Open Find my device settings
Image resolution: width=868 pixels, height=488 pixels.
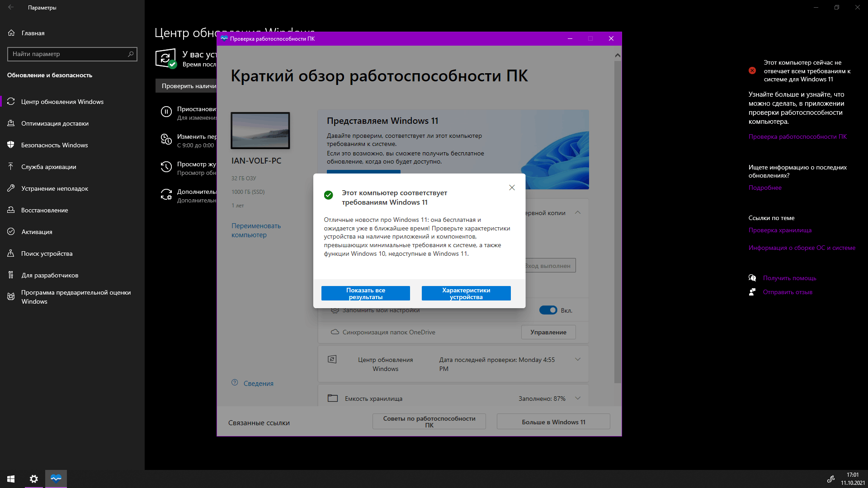point(72,253)
